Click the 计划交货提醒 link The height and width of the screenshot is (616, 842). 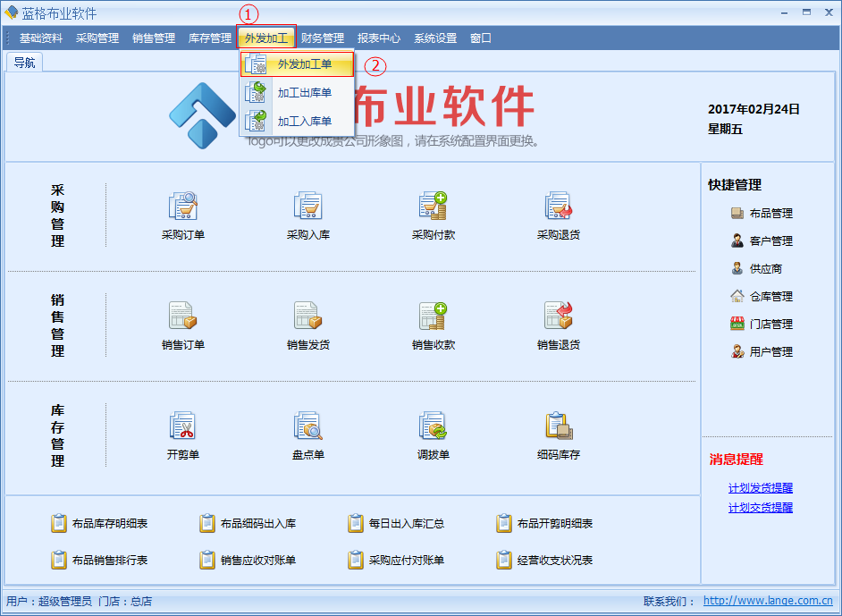click(761, 507)
